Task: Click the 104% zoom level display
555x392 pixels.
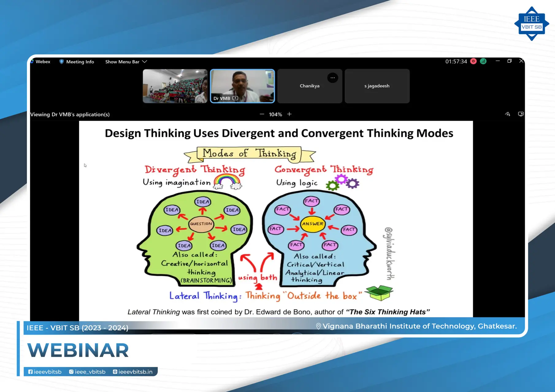Action: [275, 114]
